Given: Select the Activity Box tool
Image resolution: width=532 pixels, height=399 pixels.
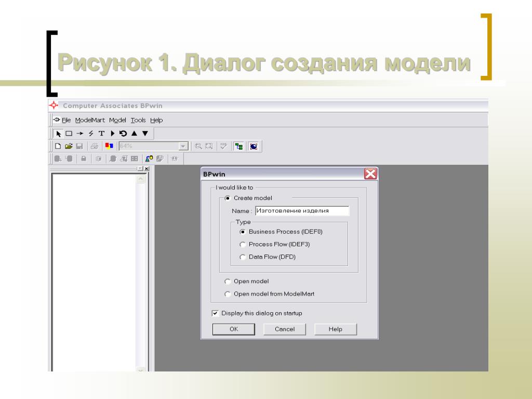Looking at the screenshot, I should point(69,134).
